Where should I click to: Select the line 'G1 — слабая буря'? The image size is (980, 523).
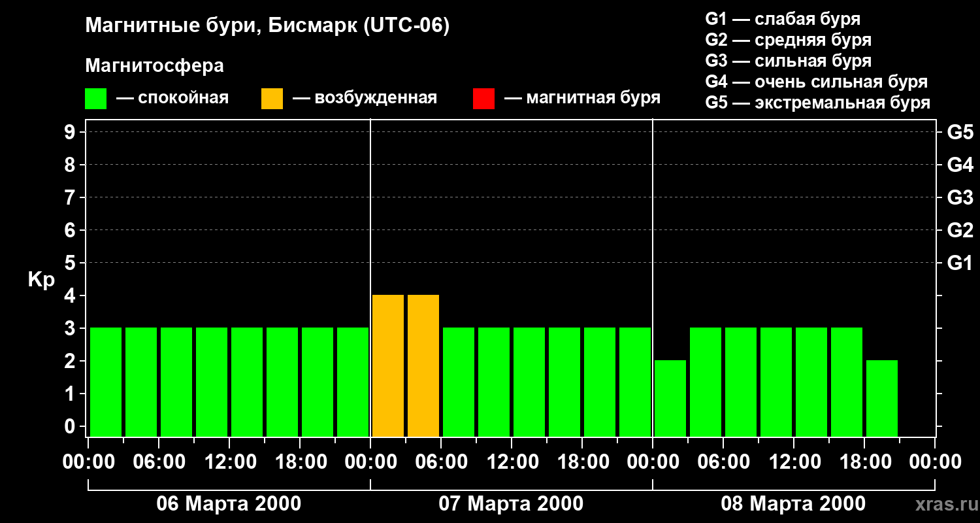point(783,19)
